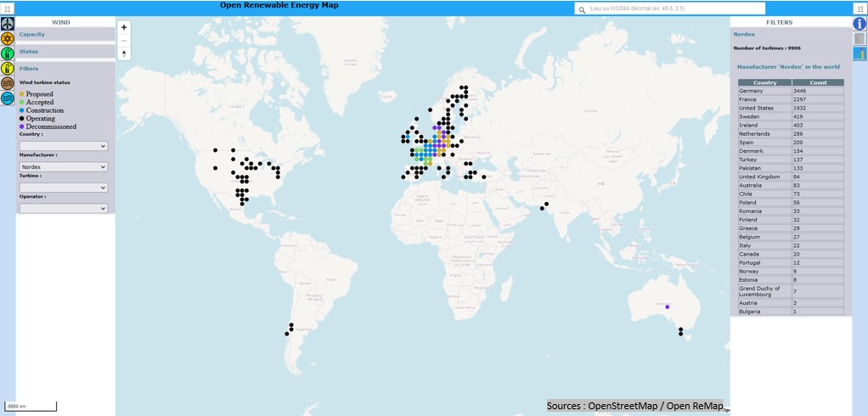
Task: Zoom in the map with plus button
Action: click(124, 27)
